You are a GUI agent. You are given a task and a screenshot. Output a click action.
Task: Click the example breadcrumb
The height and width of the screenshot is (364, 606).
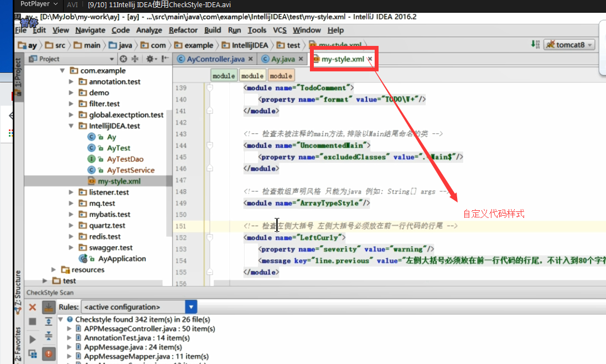(x=194, y=45)
